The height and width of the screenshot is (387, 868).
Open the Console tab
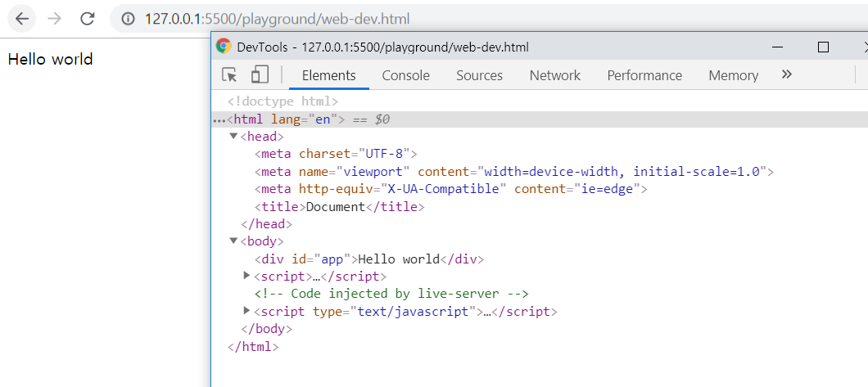406,76
